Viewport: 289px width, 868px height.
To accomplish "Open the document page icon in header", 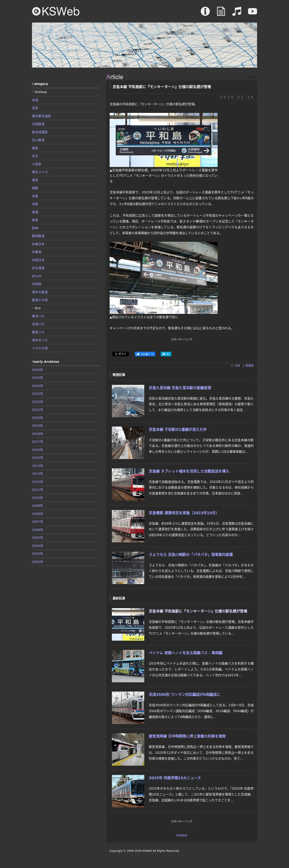I will tap(221, 11).
